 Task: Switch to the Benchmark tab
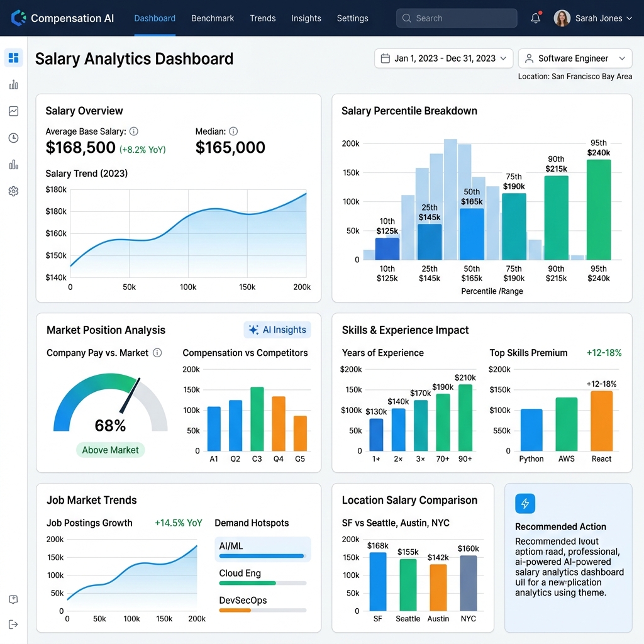[x=213, y=18]
